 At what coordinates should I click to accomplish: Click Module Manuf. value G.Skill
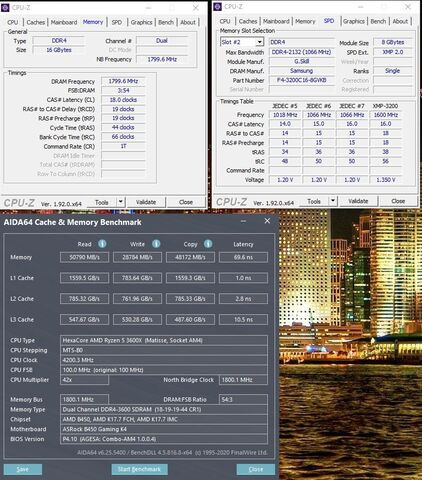[302, 62]
